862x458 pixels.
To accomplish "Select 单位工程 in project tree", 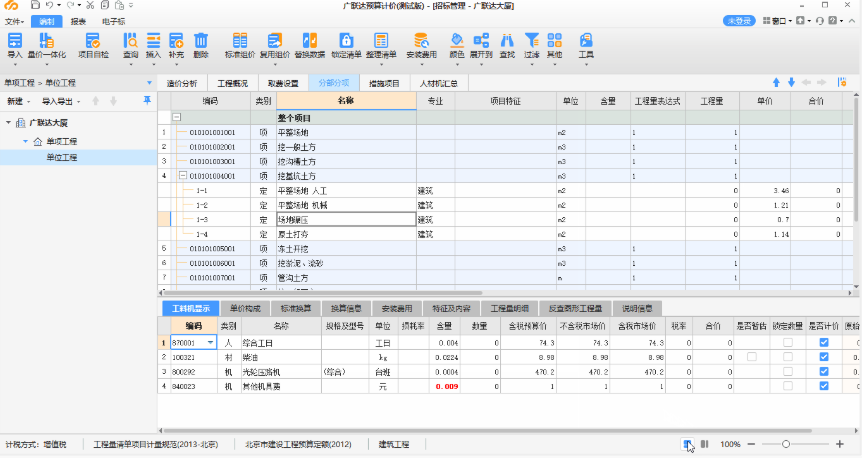I will pos(60,157).
